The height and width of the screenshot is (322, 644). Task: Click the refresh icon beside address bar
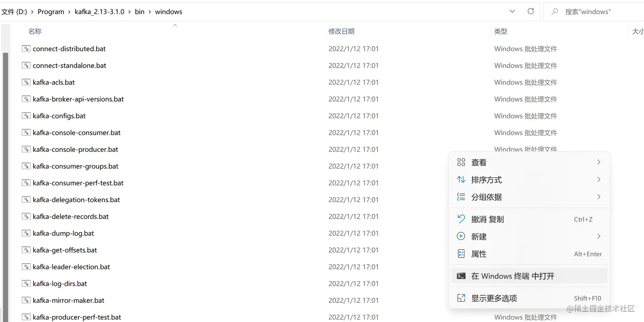click(531, 11)
